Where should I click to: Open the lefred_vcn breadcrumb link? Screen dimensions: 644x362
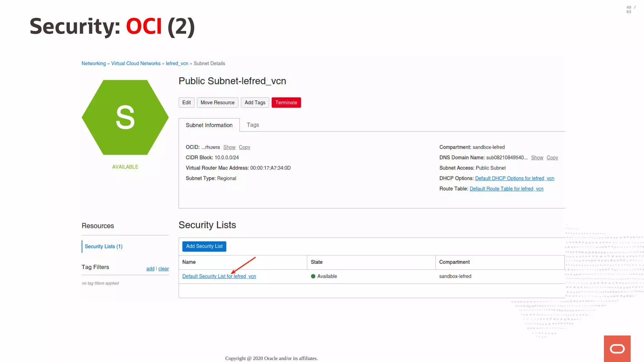tap(177, 63)
